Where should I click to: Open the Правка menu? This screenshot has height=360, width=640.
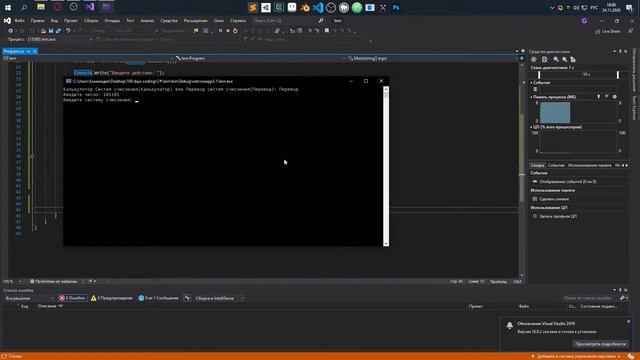point(38,20)
